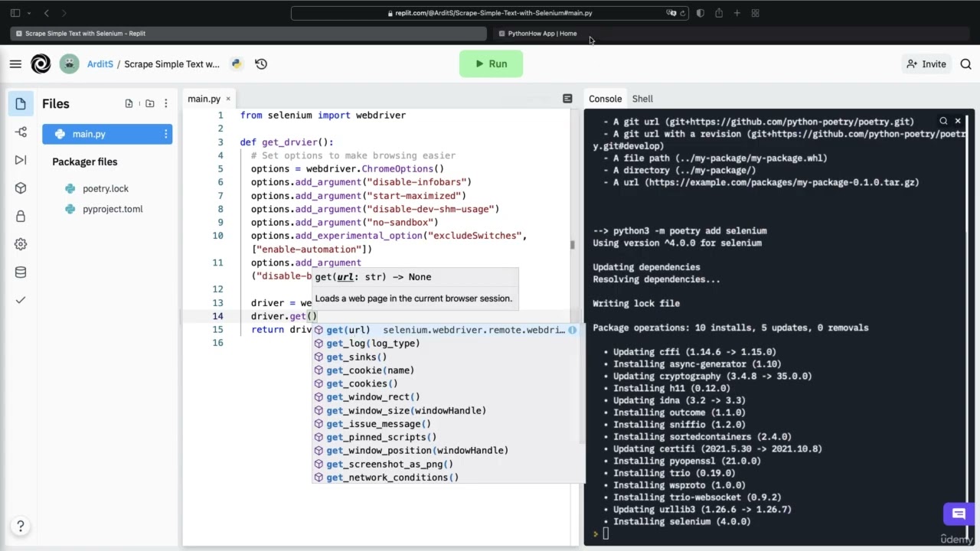Open the chat bubble button
Screen dimensions: 980x551
pos(959,514)
